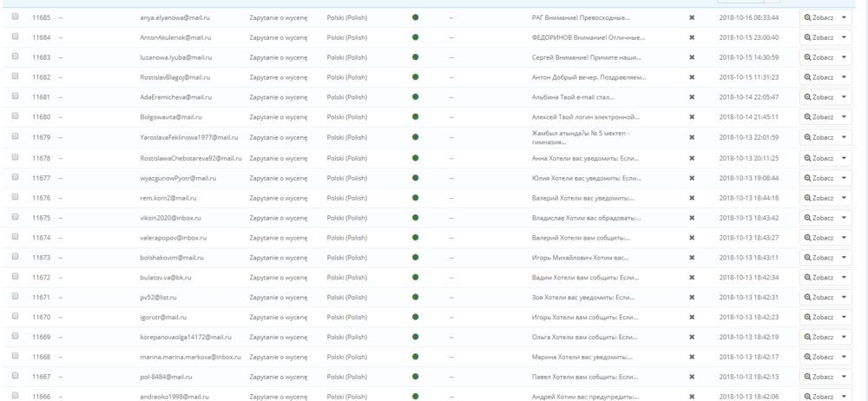Tick the checkbox for row 11685
This screenshot has height=401, width=868.
click(x=16, y=16)
